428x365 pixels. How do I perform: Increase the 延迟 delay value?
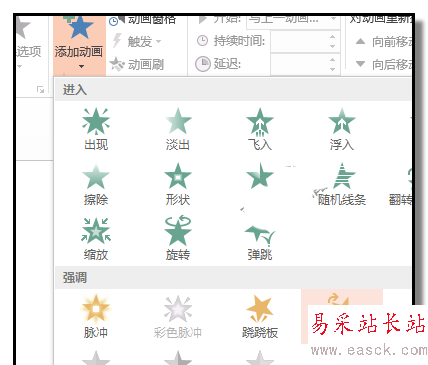332,59
